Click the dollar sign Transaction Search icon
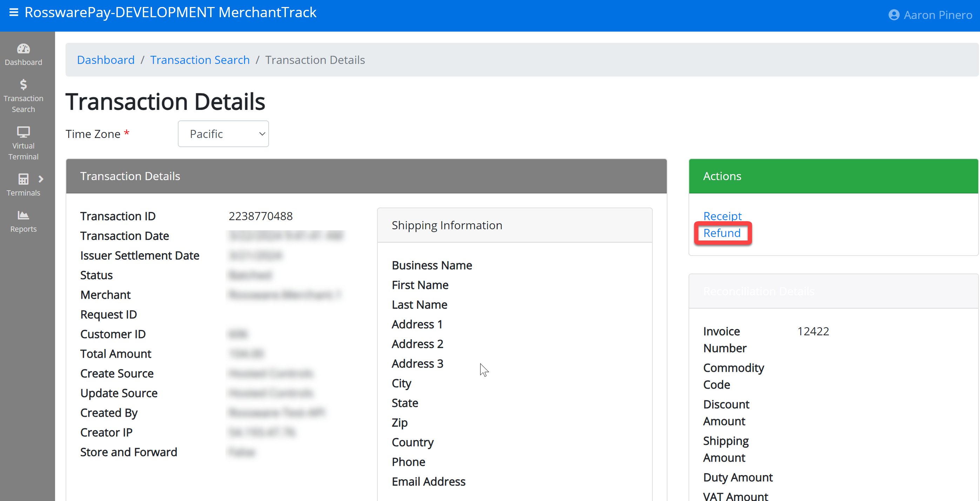 [23, 85]
